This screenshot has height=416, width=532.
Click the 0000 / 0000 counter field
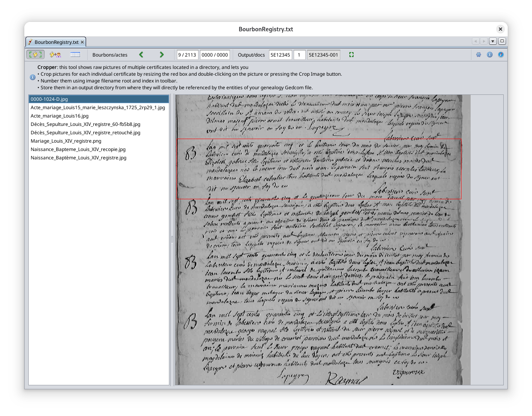pyautogui.click(x=215, y=55)
